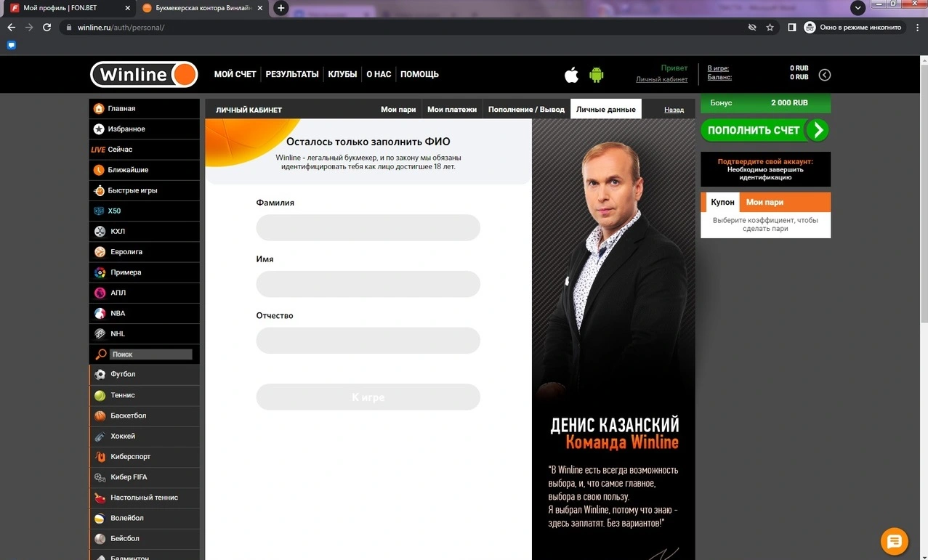Click the incognito mode indicator

point(854,28)
